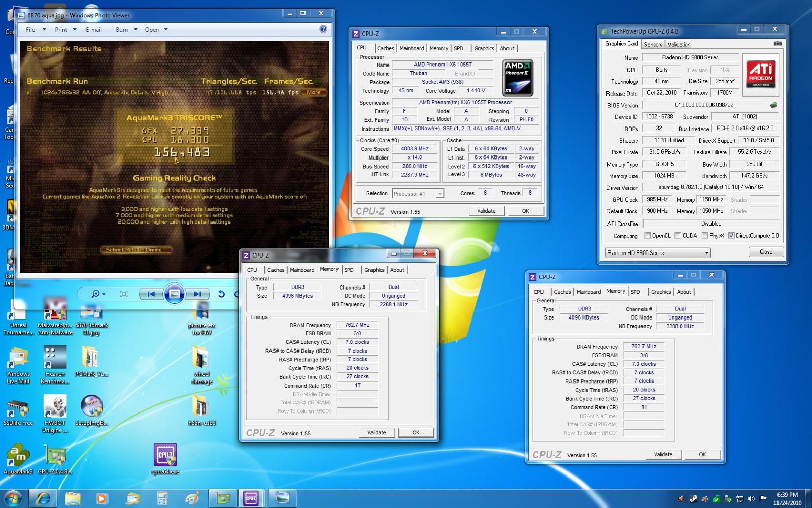
Task: Switch to Caches tab in top CPU-Z
Action: pos(385,48)
